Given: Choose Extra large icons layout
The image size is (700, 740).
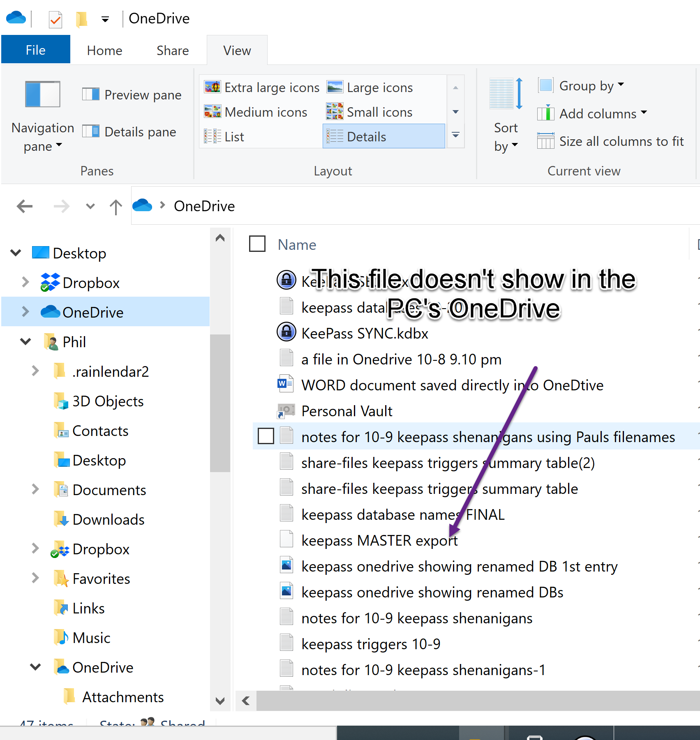Looking at the screenshot, I should pos(262,88).
